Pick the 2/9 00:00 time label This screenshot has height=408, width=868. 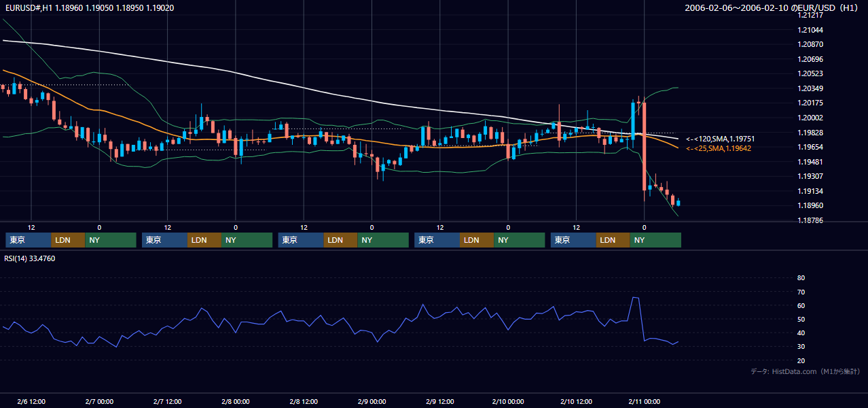(372, 402)
